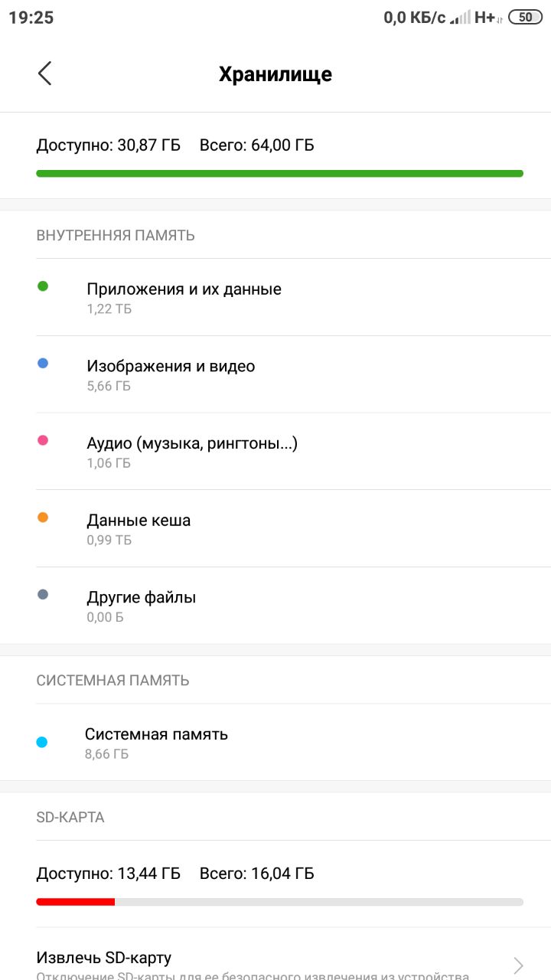Open Приложения и их данные storage details
Screen dimensions: 551x980
[275, 297]
